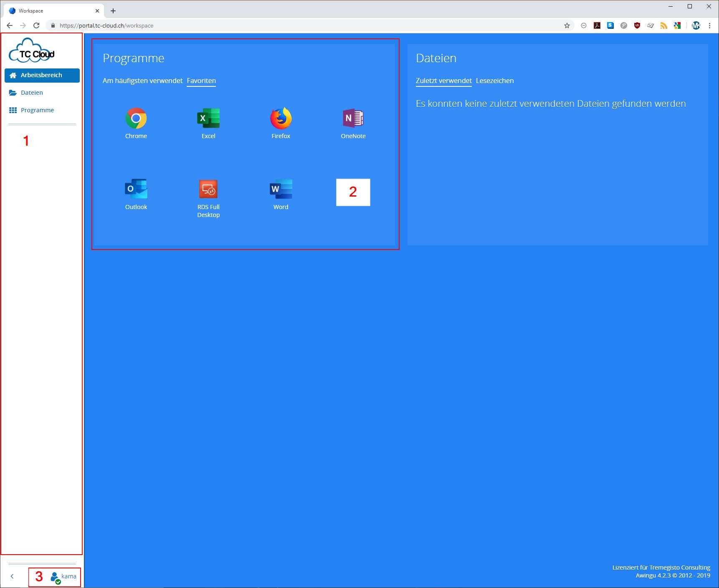The width and height of the screenshot is (719, 588).
Task: Click the Chrome profile avatar icon
Action: pyautogui.click(x=696, y=25)
